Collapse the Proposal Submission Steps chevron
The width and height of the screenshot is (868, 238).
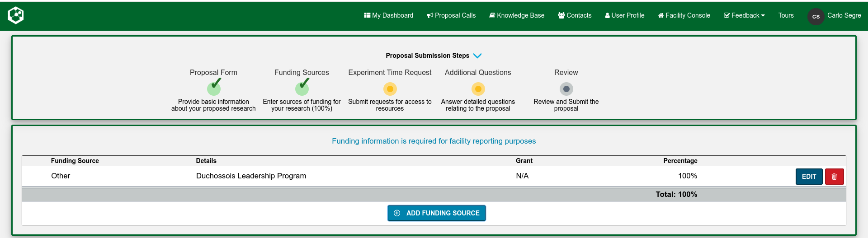click(x=477, y=56)
